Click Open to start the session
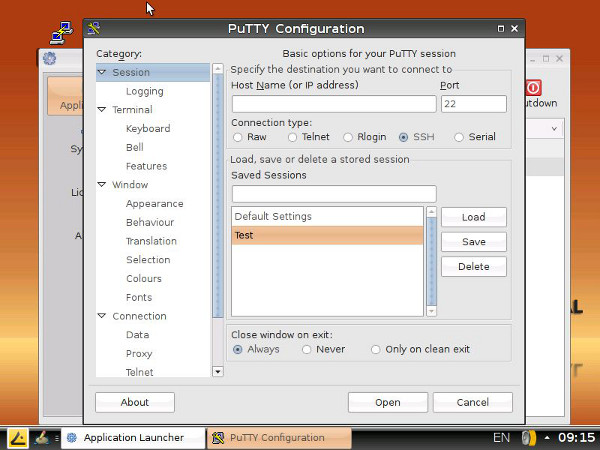Screen dimensions: 600x450 pyautogui.click(x=388, y=402)
